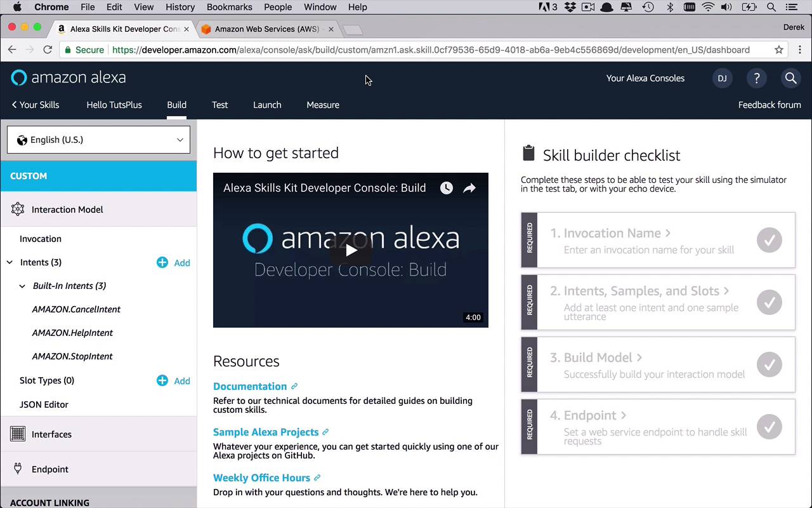Image resolution: width=812 pixels, height=508 pixels.
Task: Open the Bookmarks menu in menu bar
Action: (x=229, y=7)
